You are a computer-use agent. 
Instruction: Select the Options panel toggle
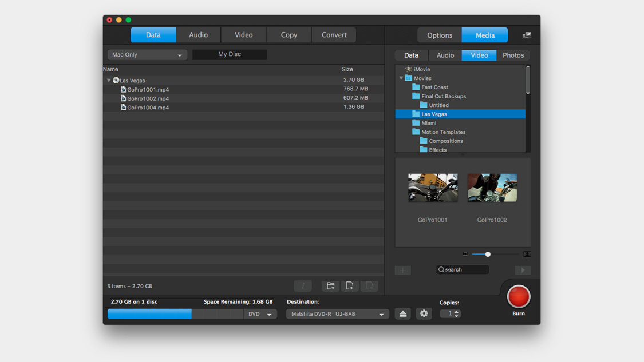click(438, 34)
